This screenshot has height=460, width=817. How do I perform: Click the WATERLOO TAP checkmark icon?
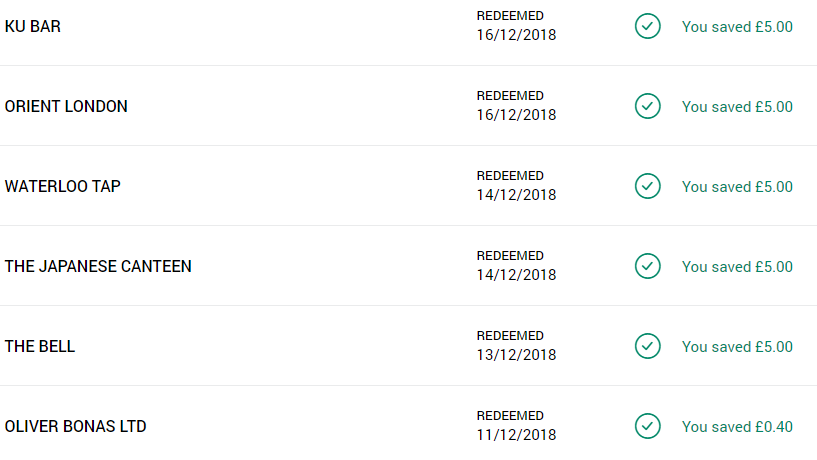(x=648, y=186)
